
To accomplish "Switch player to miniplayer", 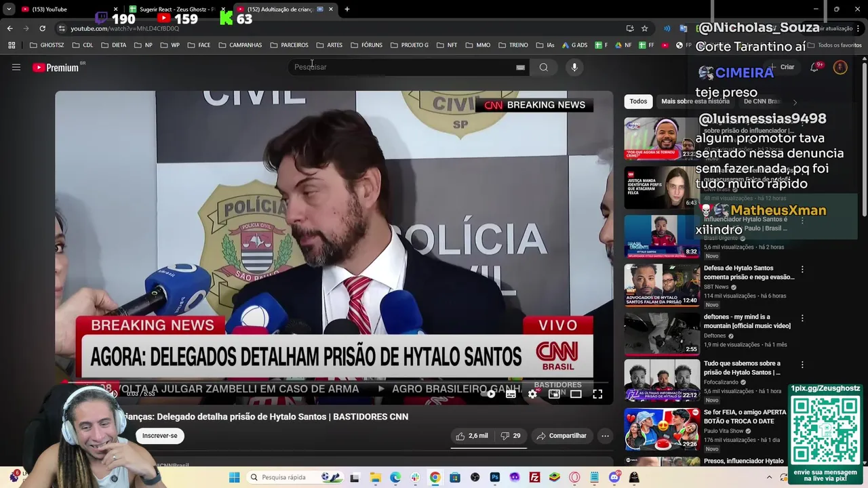I will (554, 394).
